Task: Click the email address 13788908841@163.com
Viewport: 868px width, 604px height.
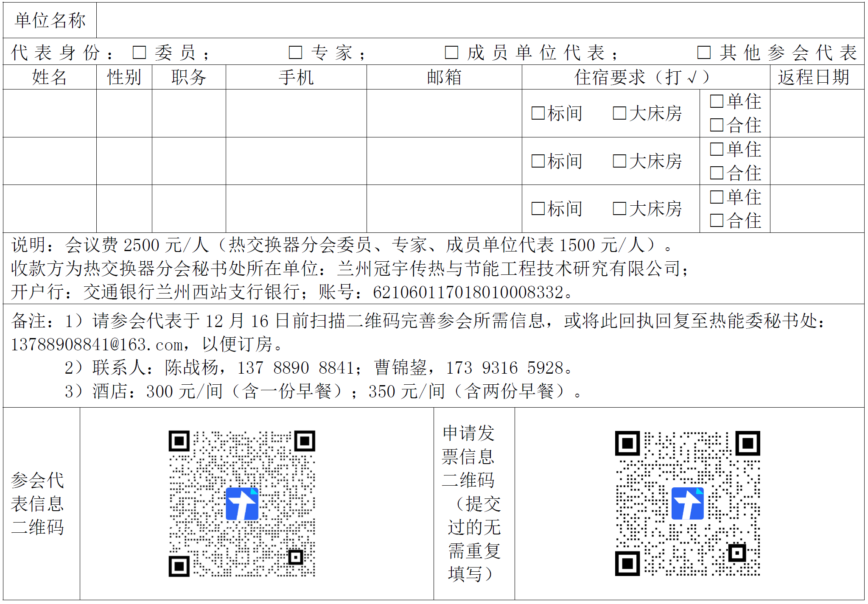Action: 97,344
